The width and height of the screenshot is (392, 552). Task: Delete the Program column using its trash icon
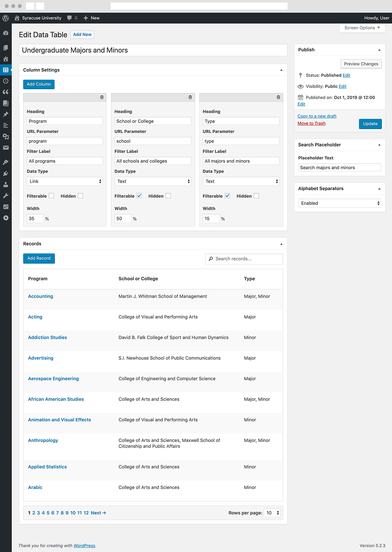(x=102, y=97)
